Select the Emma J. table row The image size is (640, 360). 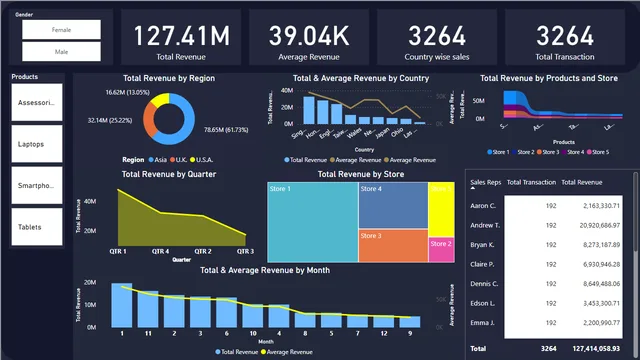pos(546,323)
